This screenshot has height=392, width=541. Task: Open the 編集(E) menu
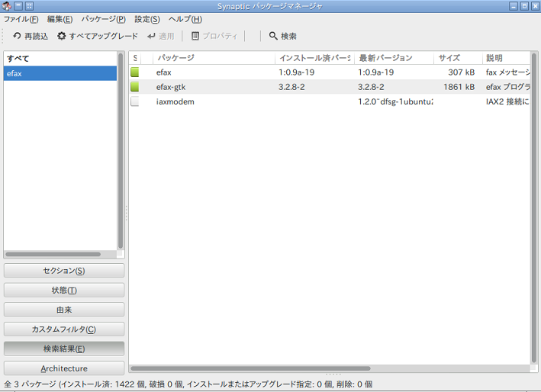(x=60, y=19)
